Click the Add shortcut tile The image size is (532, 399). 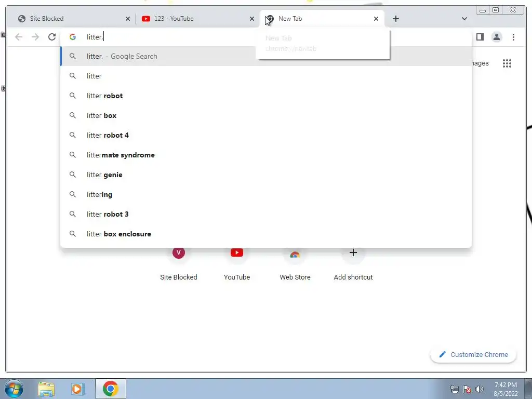pos(353,264)
